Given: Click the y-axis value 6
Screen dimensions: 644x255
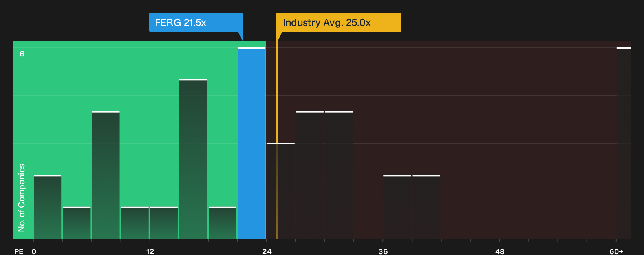Looking at the screenshot, I should point(22,54).
